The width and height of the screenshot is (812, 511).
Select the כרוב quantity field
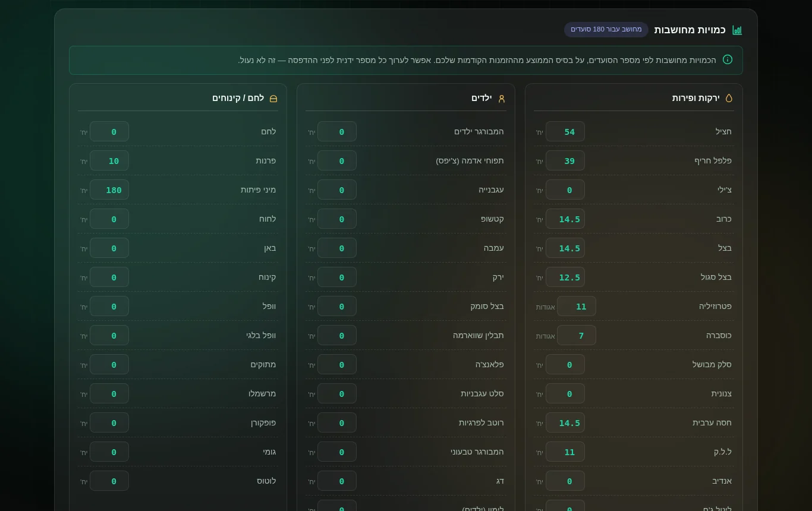click(x=565, y=219)
